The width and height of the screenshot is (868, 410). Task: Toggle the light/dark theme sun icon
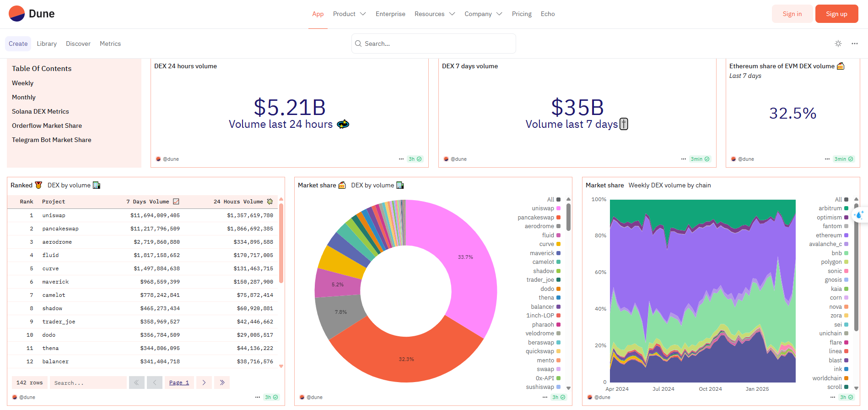838,44
